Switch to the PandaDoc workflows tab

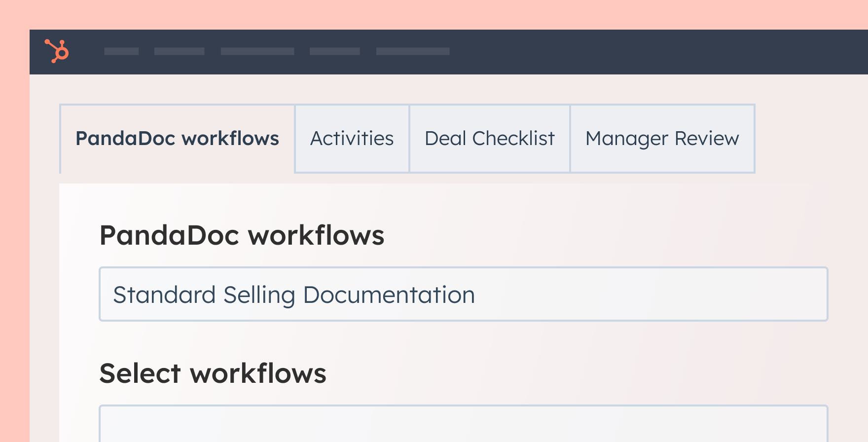point(177,139)
